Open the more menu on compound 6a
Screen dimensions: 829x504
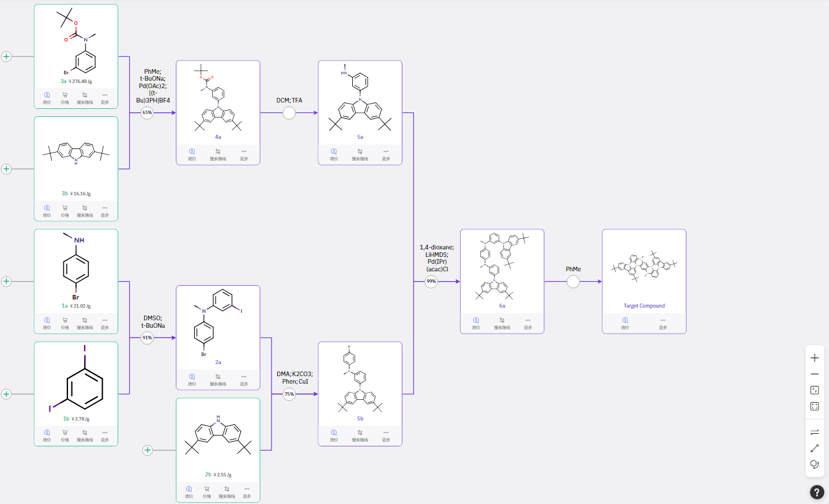pyautogui.click(x=528, y=320)
